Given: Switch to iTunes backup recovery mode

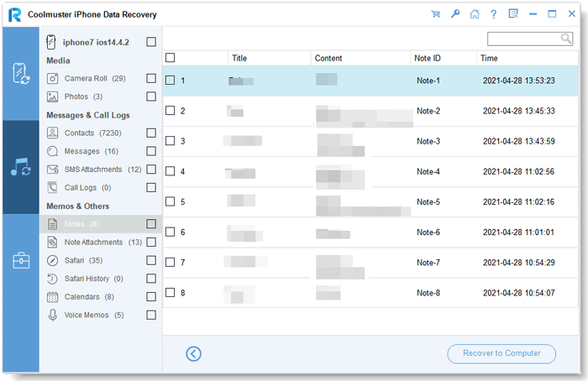Looking at the screenshot, I should coord(19,167).
